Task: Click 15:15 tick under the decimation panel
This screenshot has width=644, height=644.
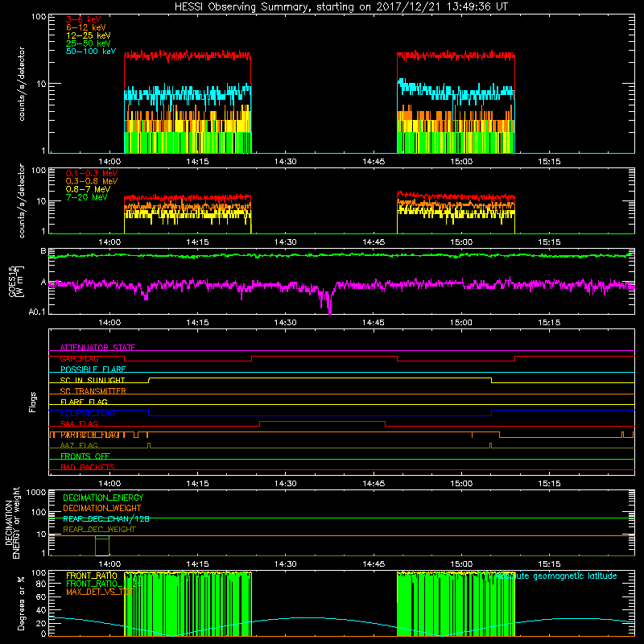Action: 549,564
